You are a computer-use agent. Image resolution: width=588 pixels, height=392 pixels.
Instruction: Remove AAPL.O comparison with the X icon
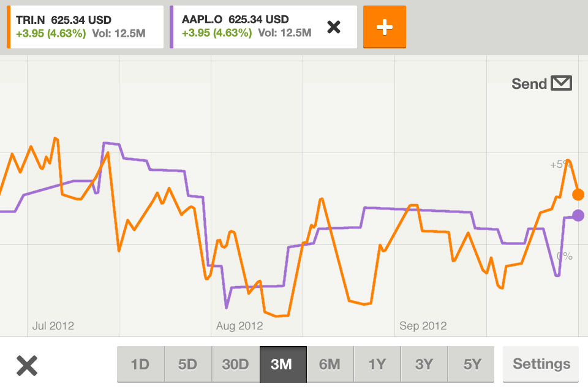coord(333,27)
